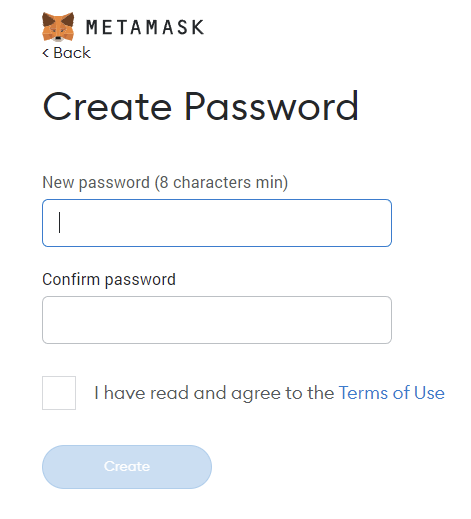471x519 pixels.
Task: Follow the blue Terms of Use hyperlink
Action: [392, 393]
